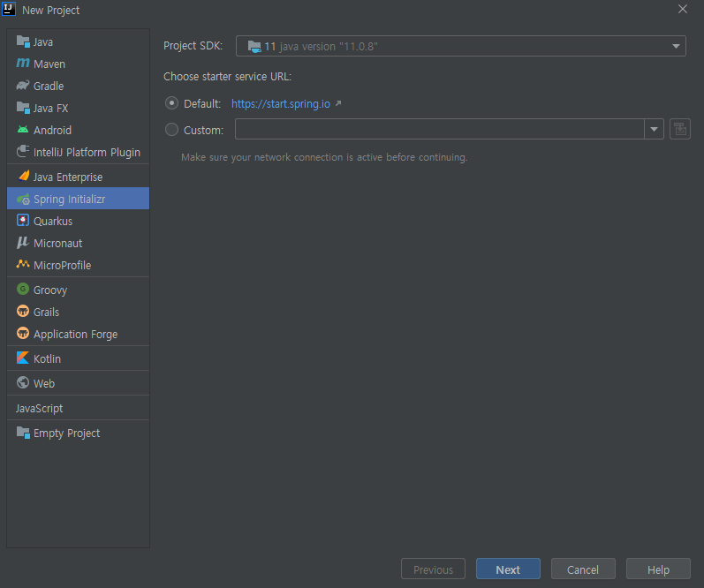Close the New Project dialog
This screenshot has height=588, width=704.
click(x=683, y=9)
